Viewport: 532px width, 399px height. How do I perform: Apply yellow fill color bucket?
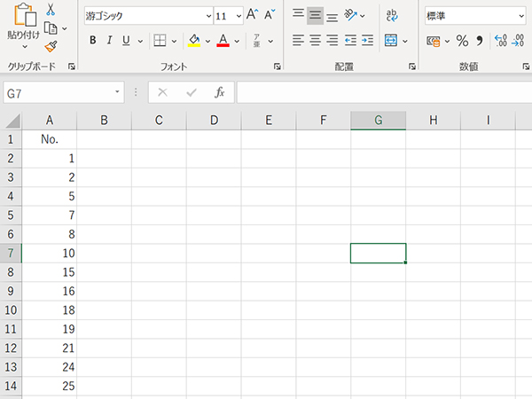coord(194,41)
